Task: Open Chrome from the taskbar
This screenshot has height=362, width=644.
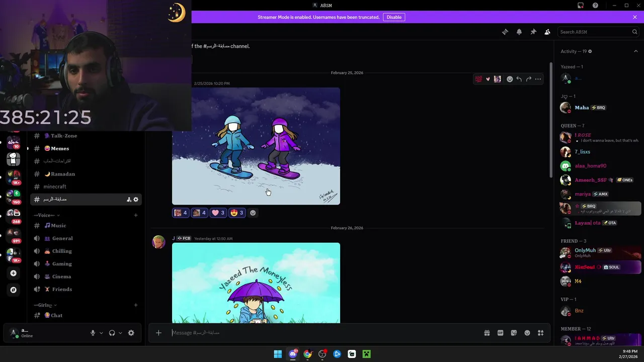Action: pos(307,354)
